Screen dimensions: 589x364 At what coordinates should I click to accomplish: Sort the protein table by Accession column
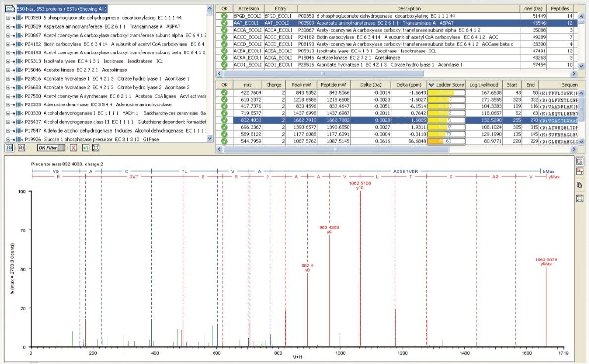248,8
